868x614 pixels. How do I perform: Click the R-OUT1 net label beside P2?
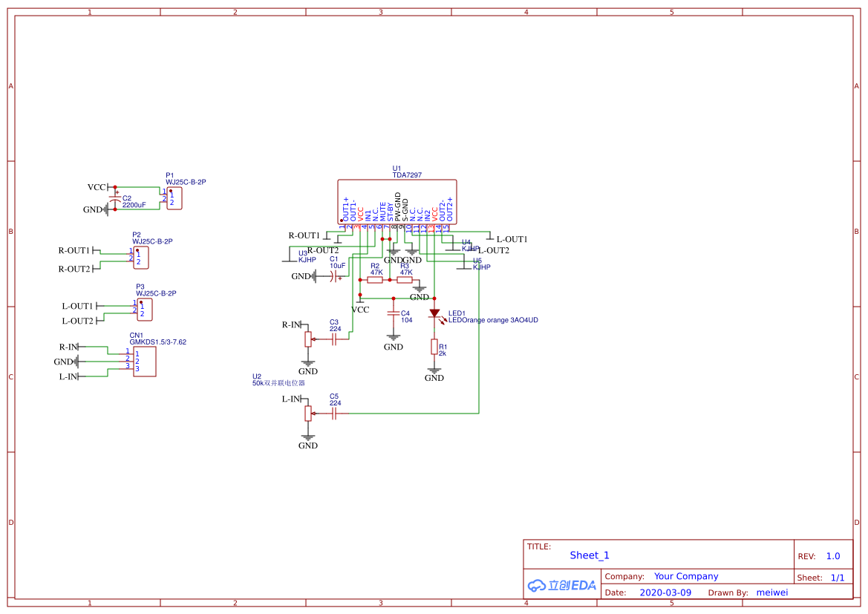[x=74, y=251]
